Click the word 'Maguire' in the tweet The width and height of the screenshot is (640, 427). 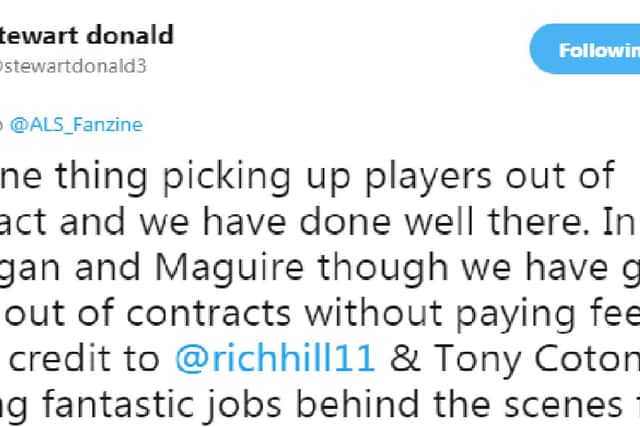pyautogui.click(x=229, y=267)
